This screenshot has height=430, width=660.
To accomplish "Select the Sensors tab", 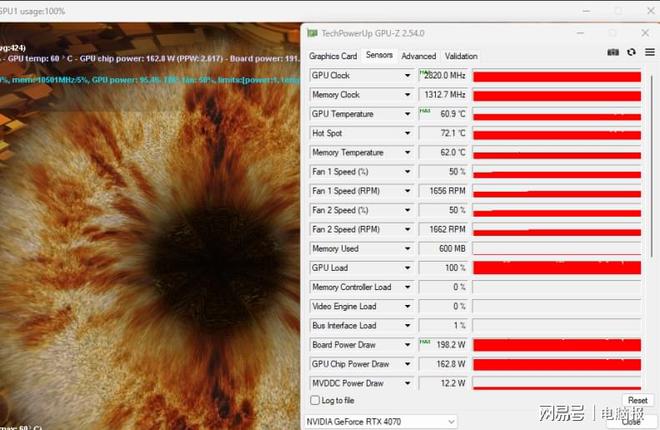I will 379,55.
